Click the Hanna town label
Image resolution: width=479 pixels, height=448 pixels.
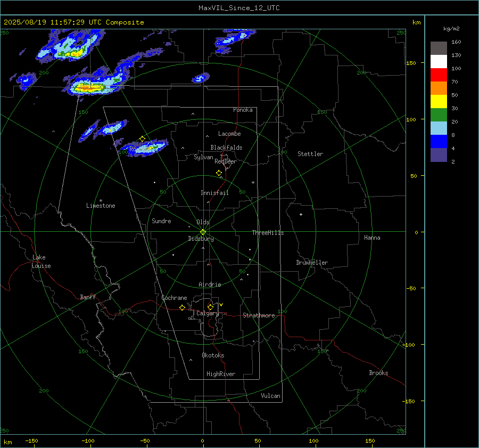[x=372, y=238]
